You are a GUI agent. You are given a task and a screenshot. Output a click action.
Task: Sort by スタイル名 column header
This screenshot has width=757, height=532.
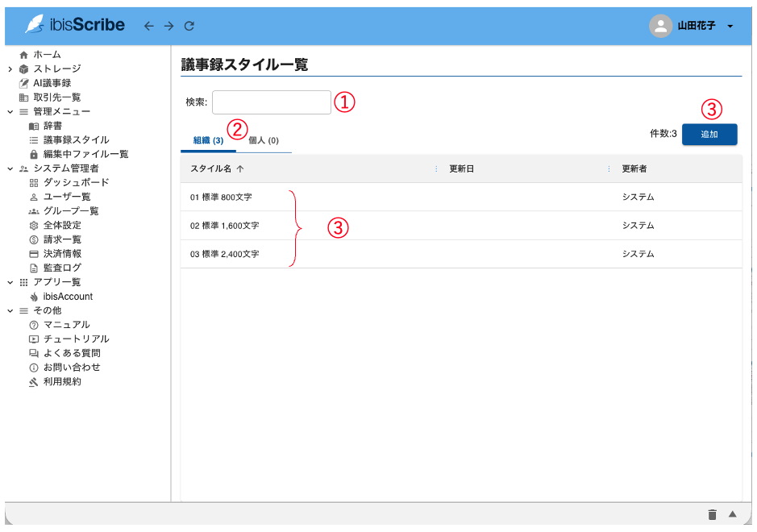pos(210,169)
